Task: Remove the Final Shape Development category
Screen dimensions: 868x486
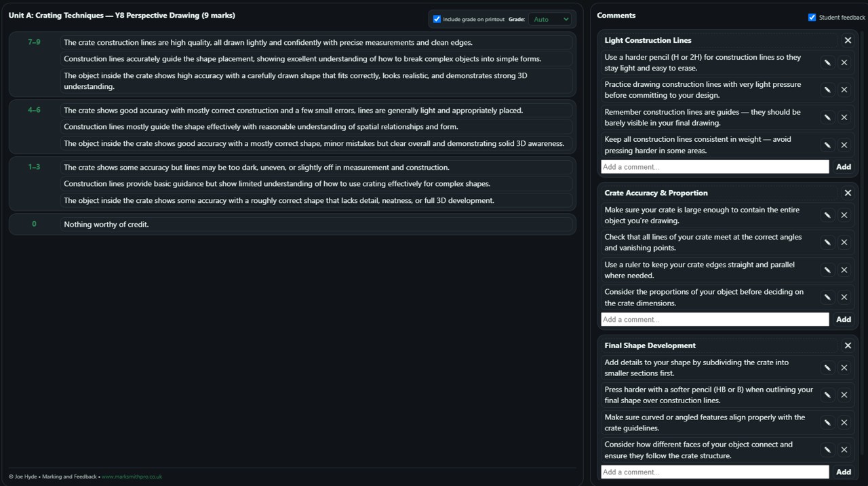Action: (848, 345)
